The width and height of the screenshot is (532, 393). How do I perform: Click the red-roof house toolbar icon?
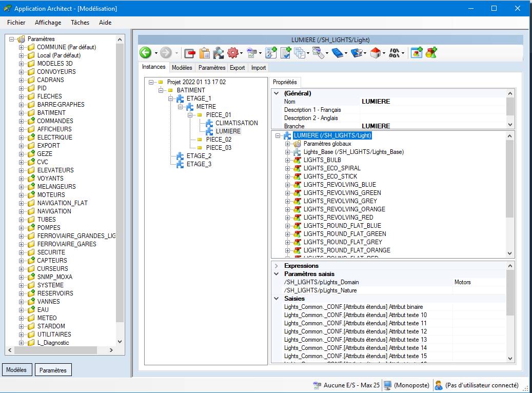(375, 53)
